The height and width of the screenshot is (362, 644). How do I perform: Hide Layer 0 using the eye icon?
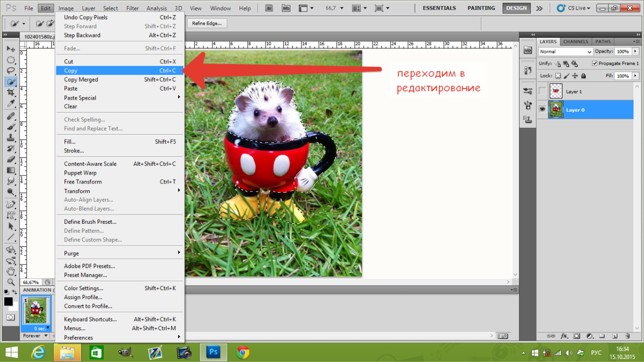[x=542, y=110]
